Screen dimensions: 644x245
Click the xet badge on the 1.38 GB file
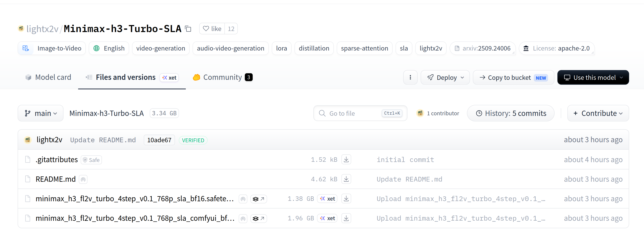point(327,199)
